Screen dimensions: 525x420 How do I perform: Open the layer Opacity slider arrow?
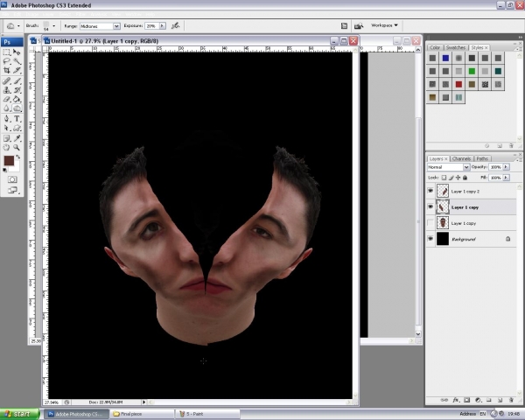pyautogui.click(x=507, y=167)
